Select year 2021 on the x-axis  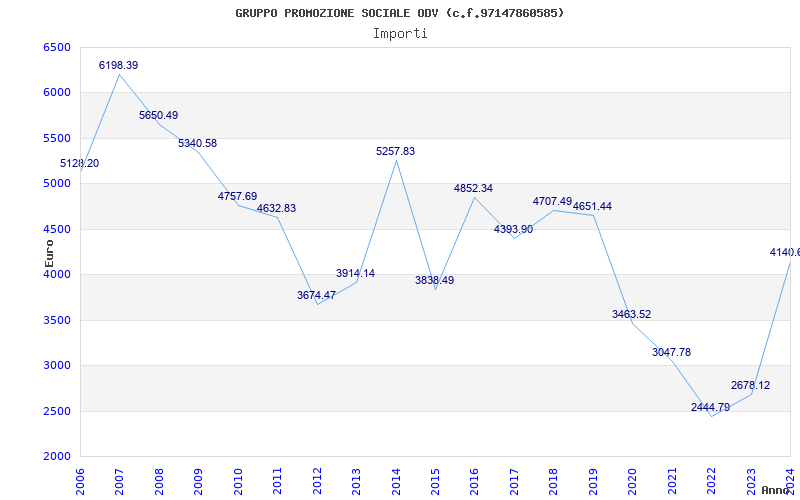point(672,482)
